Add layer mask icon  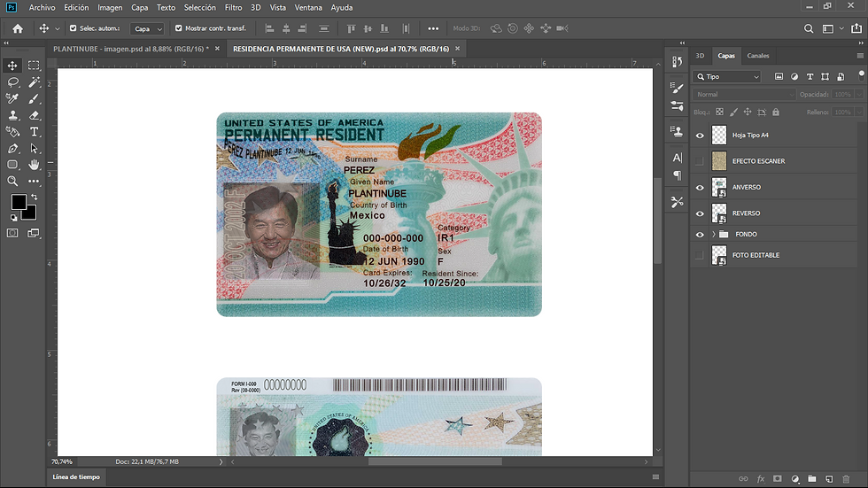click(x=778, y=478)
